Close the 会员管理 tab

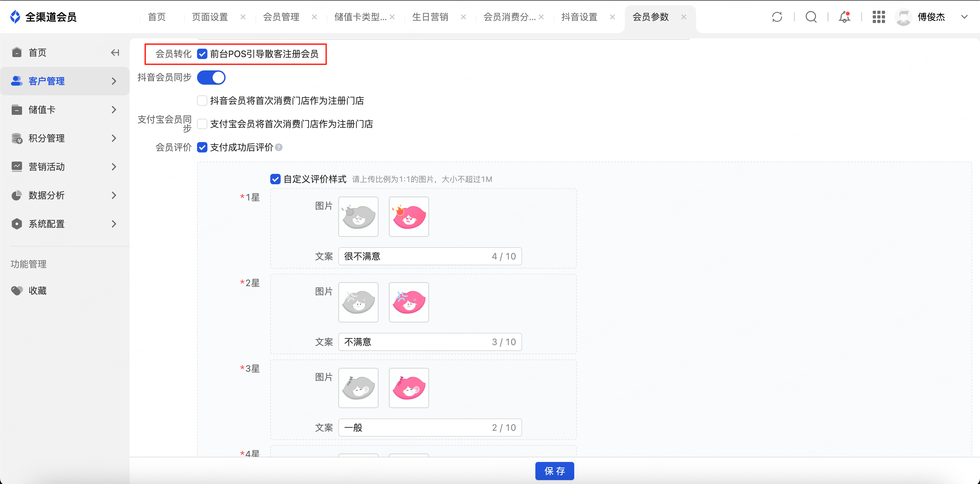314,17
